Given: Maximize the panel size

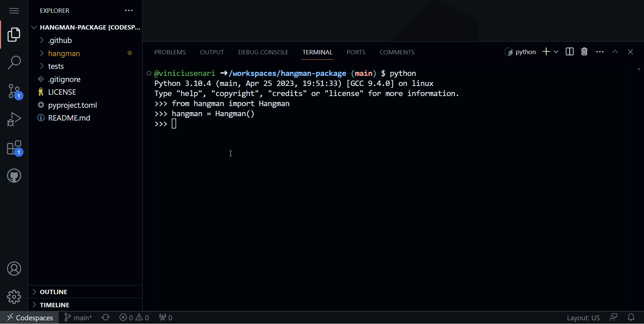Looking at the screenshot, I should point(615,52).
